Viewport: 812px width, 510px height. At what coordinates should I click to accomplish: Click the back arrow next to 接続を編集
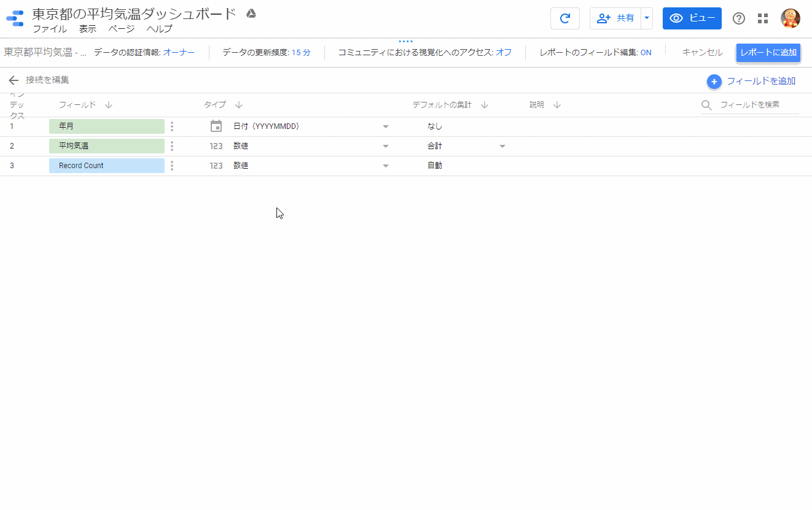[x=14, y=80]
